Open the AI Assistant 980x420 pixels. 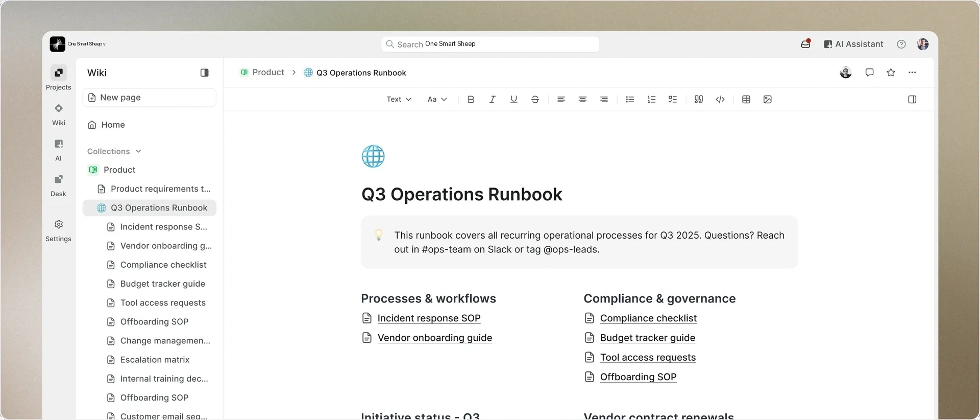(x=853, y=44)
